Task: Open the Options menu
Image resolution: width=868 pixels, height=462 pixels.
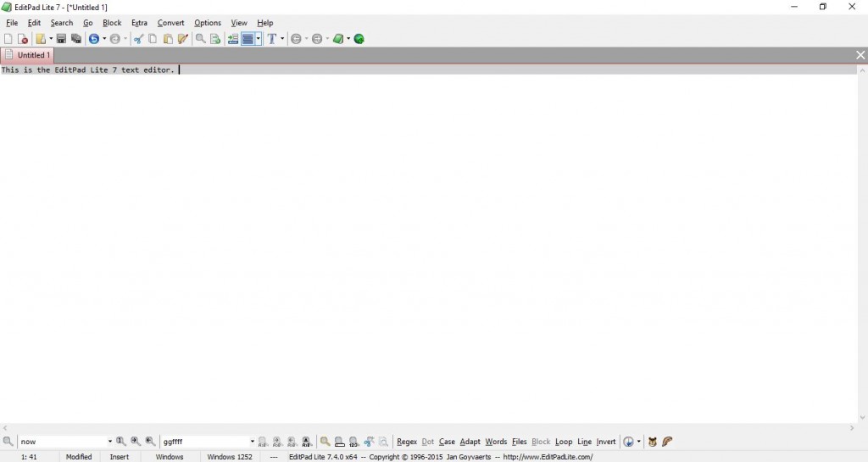Action: 208,23
